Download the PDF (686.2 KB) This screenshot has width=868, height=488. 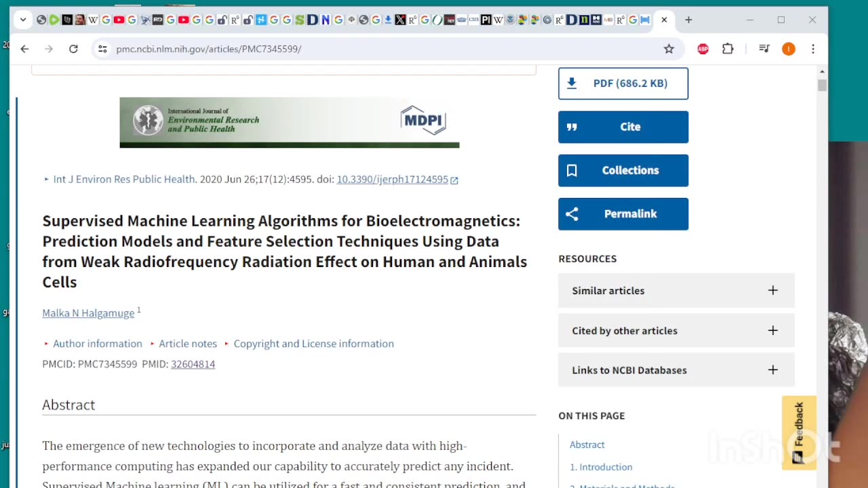point(623,83)
